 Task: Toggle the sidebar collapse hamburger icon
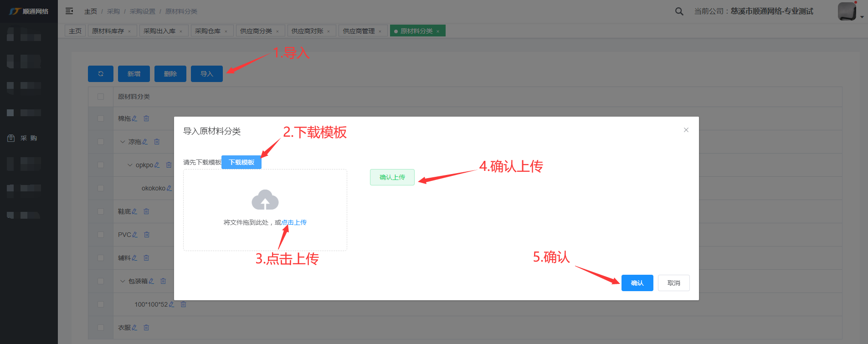click(x=69, y=11)
